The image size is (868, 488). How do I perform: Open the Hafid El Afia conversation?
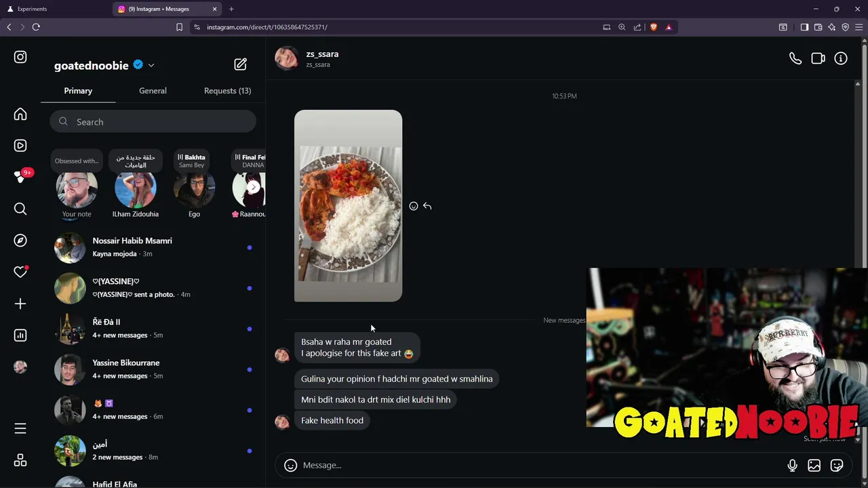pos(153,481)
